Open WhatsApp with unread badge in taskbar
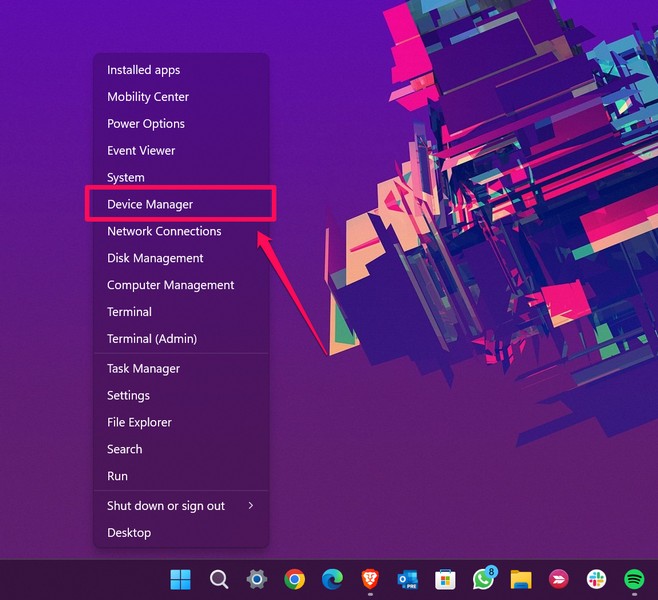The width and height of the screenshot is (658, 600). click(x=484, y=579)
